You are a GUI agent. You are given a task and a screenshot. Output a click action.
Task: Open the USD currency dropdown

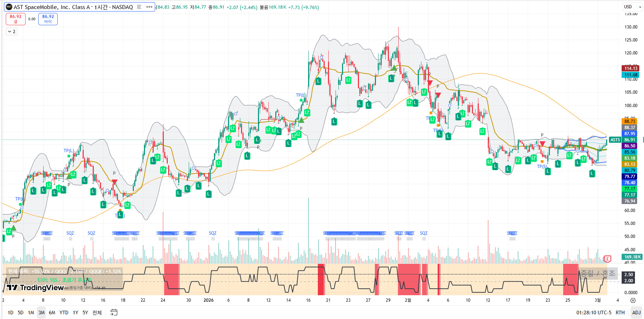coord(633,7)
